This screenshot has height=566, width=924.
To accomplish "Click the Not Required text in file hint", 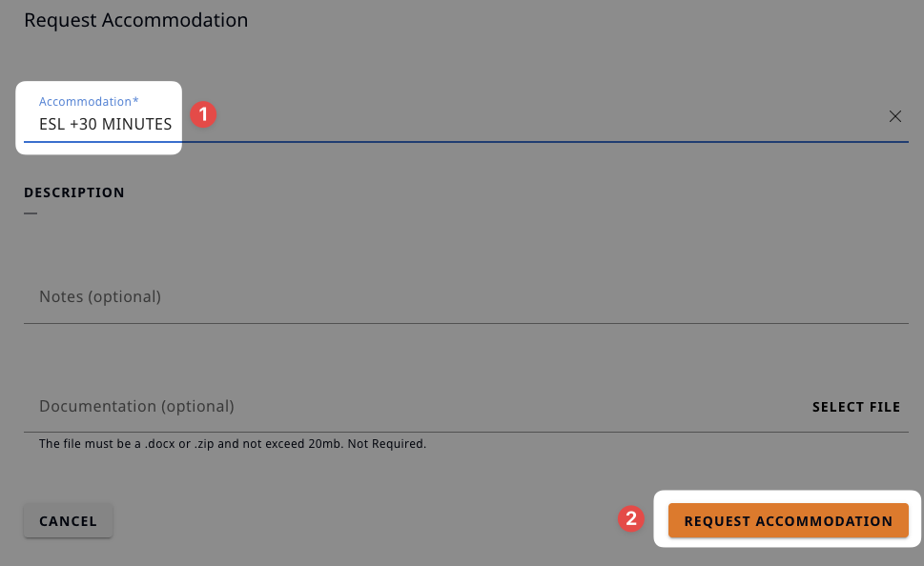I will [x=386, y=443].
